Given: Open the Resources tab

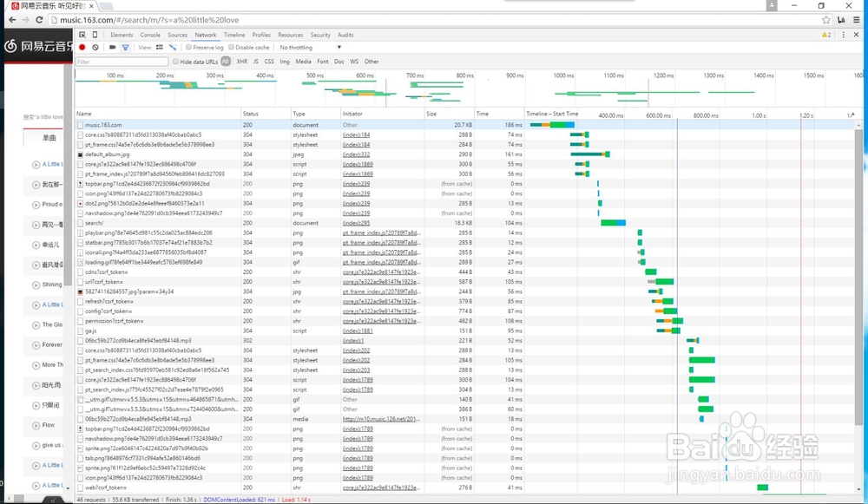Looking at the screenshot, I should [x=291, y=35].
